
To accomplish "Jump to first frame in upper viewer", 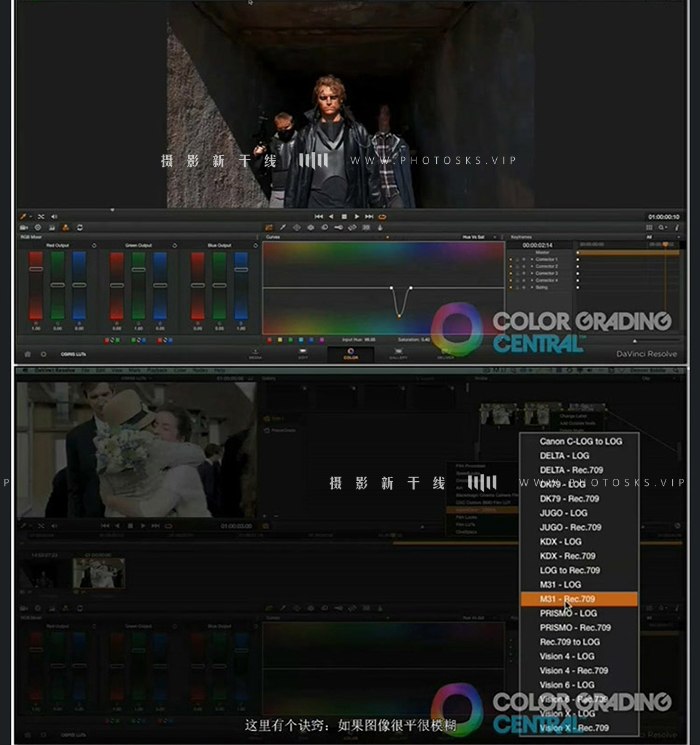I will click(318, 217).
